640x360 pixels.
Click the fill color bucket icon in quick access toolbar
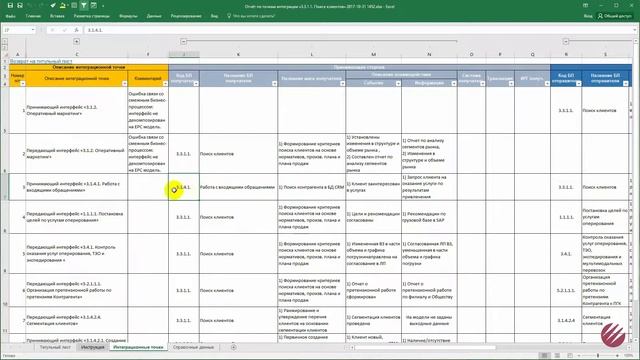pos(62,6)
